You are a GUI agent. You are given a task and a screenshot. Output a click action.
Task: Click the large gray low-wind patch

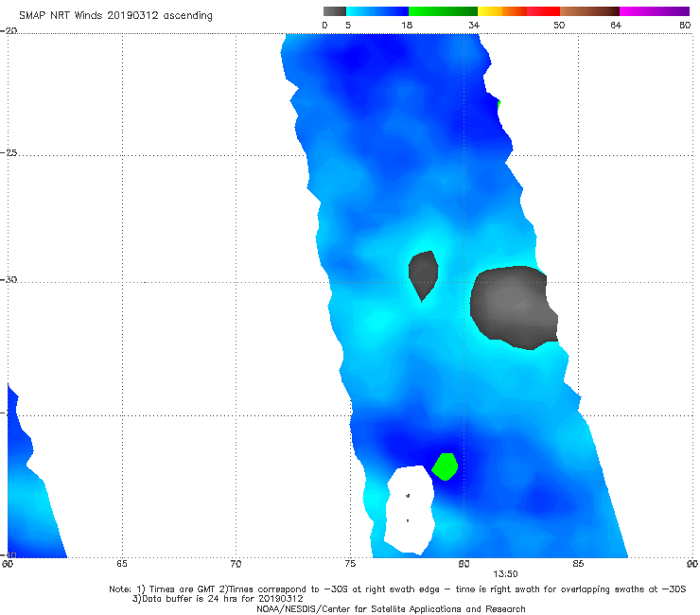click(x=514, y=307)
